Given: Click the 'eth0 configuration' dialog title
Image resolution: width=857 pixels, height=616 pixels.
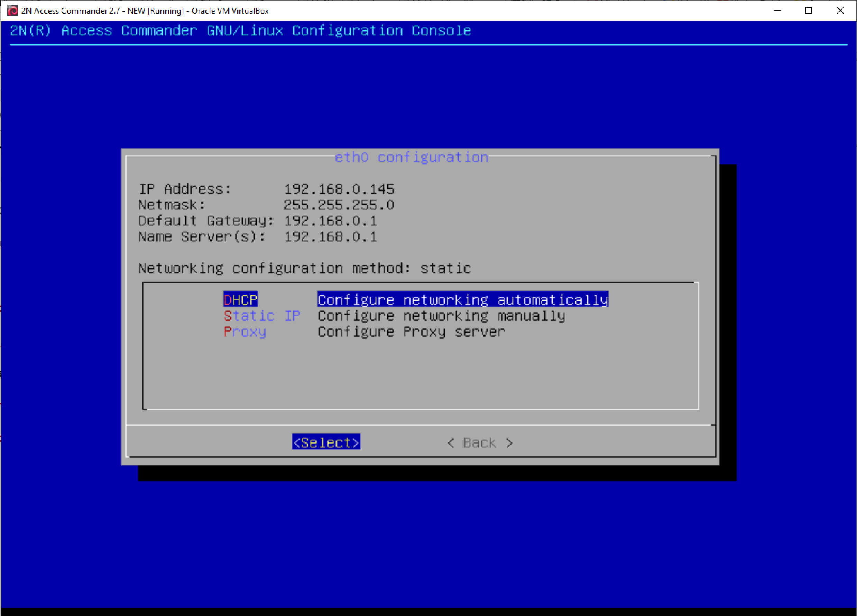Looking at the screenshot, I should (x=412, y=157).
